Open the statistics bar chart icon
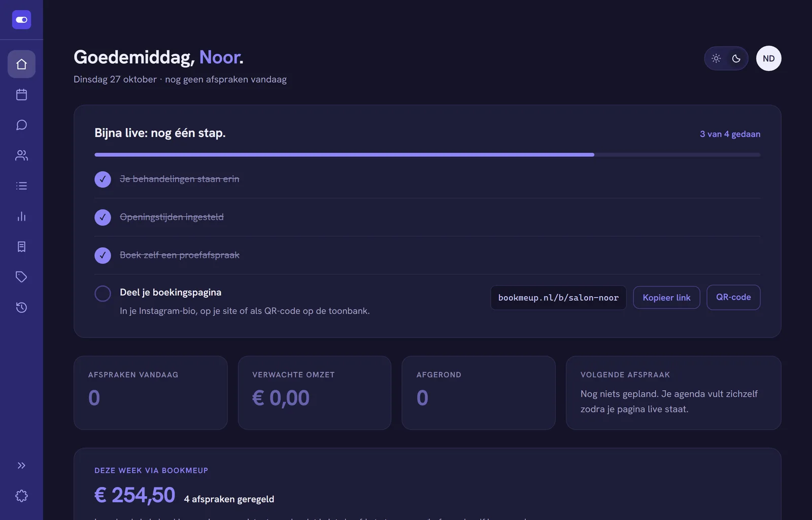Image resolution: width=812 pixels, height=520 pixels. click(x=21, y=216)
